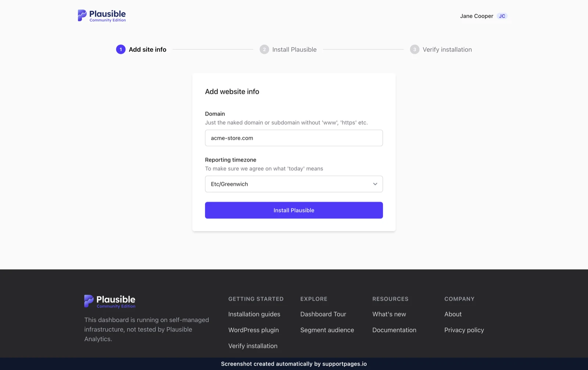Click the 'GETTING STARTED' footer heading
588x370 pixels.
[x=256, y=299]
